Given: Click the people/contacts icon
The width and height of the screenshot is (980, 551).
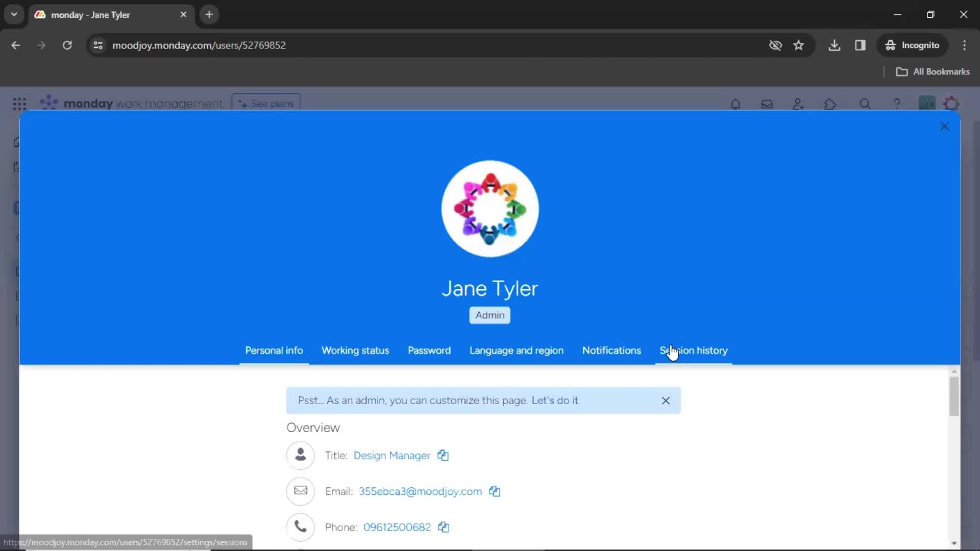Looking at the screenshot, I should pyautogui.click(x=798, y=104).
